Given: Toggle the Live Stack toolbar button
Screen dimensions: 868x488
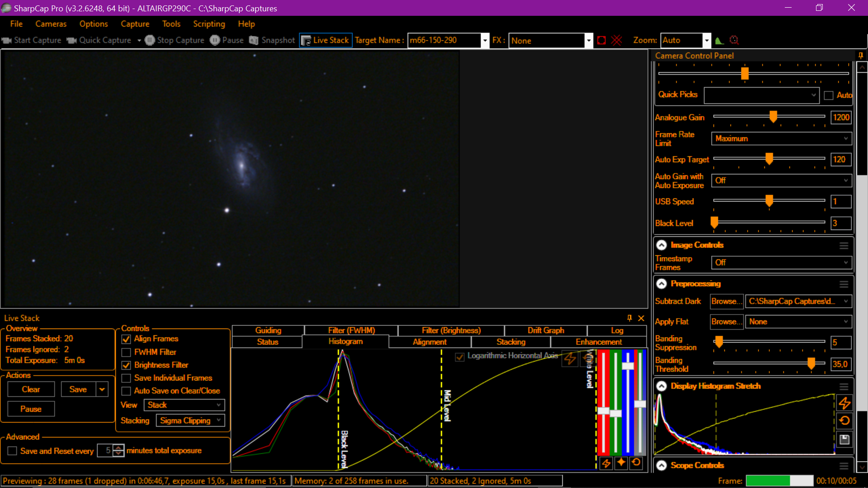Looking at the screenshot, I should pos(325,40).
